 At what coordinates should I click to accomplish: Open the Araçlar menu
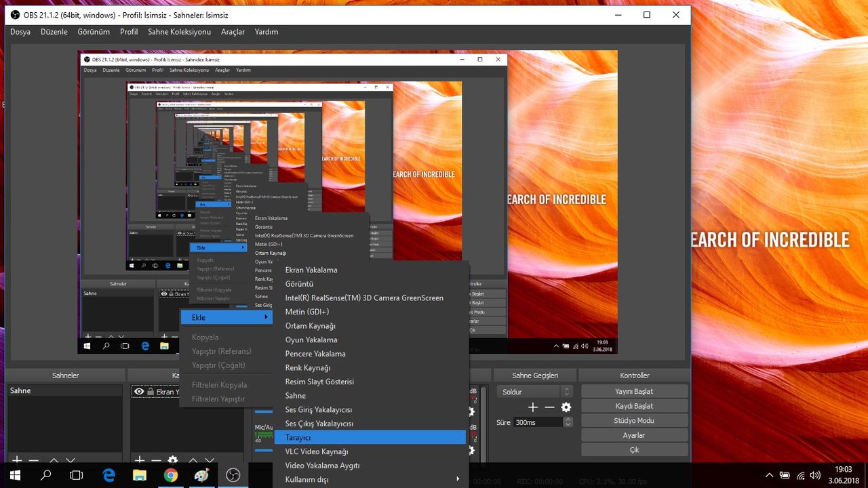233,32
